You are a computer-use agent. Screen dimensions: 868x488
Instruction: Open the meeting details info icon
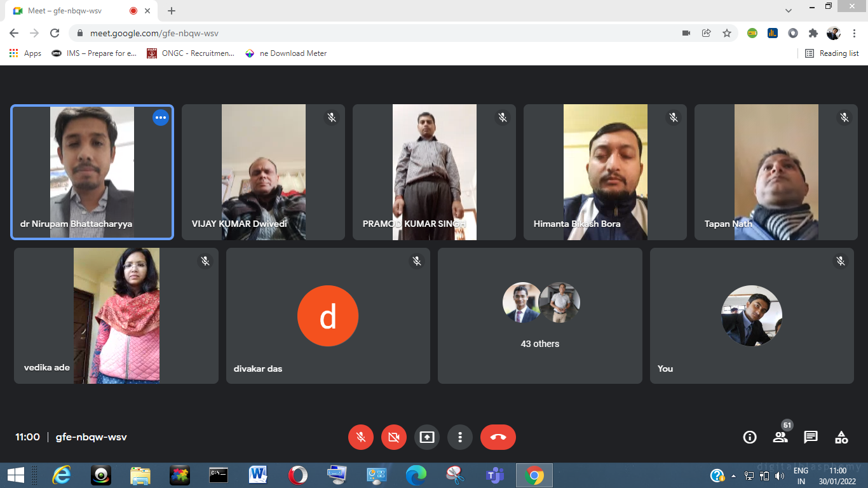pos(750,437)
